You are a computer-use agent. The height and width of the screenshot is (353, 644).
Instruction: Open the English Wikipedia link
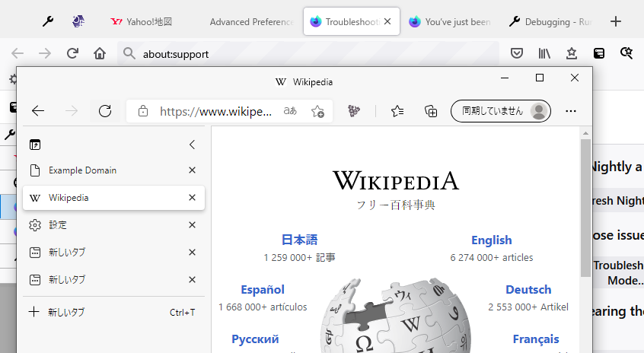(x=491, y=240)
